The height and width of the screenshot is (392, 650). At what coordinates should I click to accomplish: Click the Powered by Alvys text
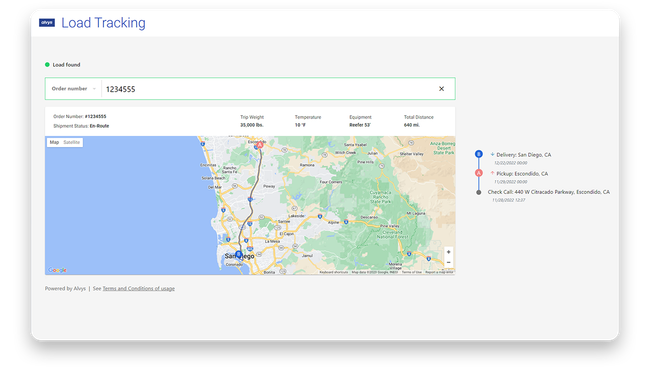click(x=65, y=288)
